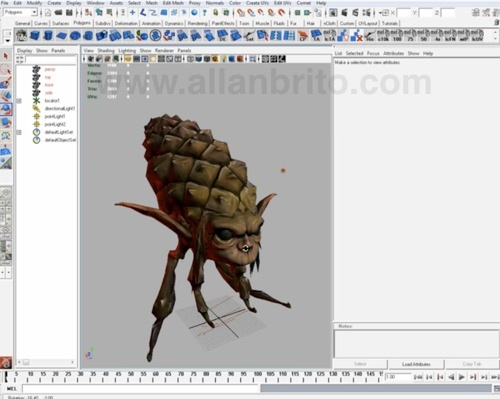
Task: Open the Attribute Editor Focus menu
Action: click(373, 53)
